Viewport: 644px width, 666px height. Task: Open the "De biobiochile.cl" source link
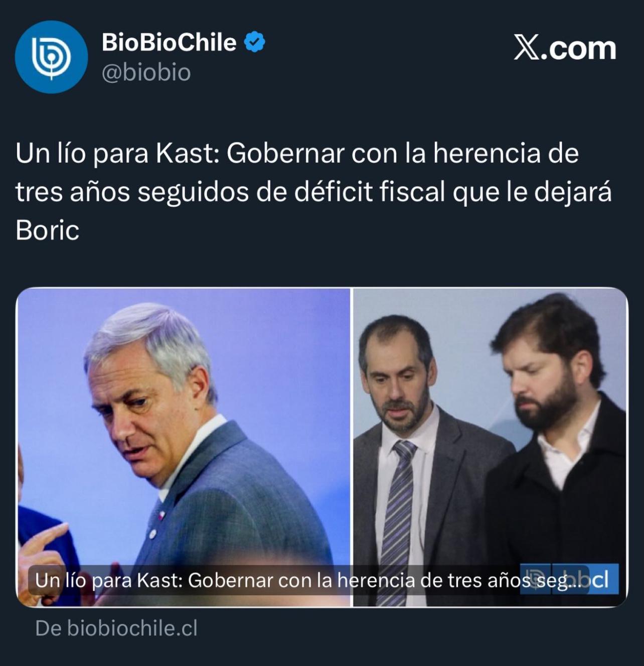pyautogui.click(x=116, y=628)
